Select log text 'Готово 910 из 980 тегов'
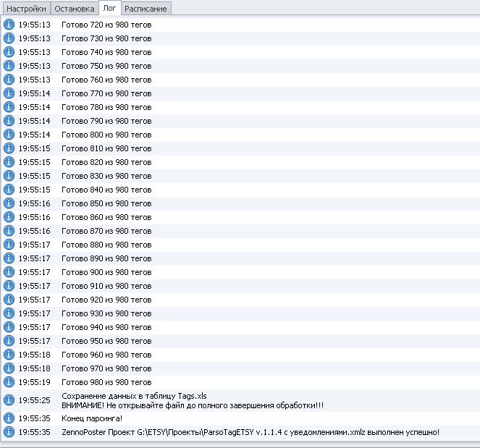 pyautogui.click(x=106, y=286)
